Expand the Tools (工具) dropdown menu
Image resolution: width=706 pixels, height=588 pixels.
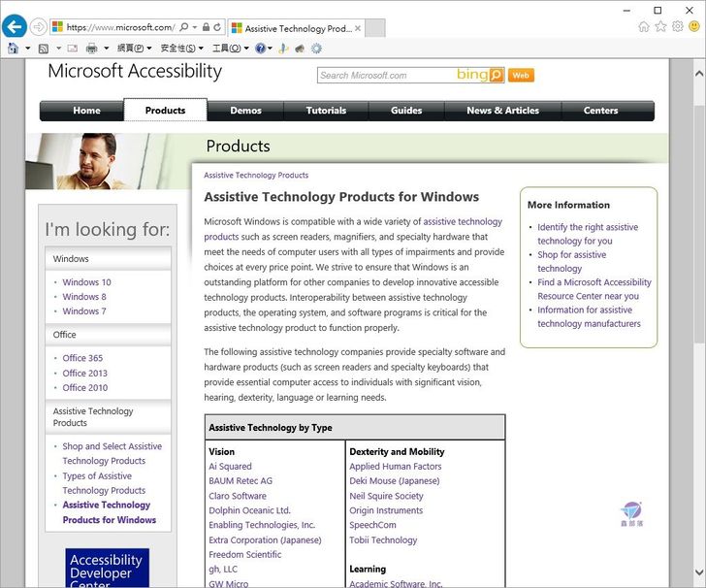coord(230,48)
